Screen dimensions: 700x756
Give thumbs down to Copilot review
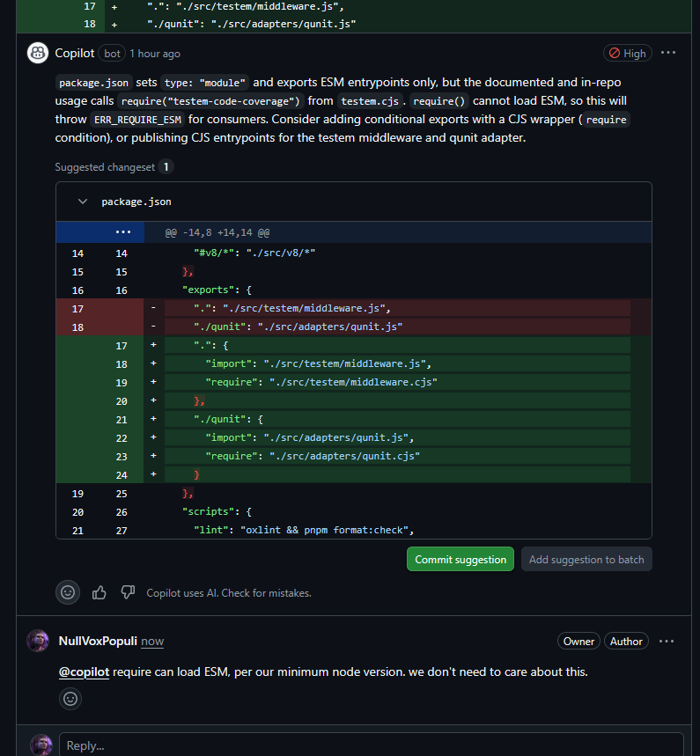pos(128,592)
